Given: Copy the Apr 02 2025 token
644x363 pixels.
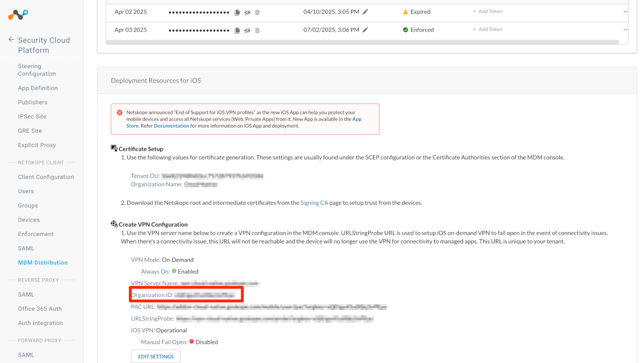Looking at the screenshot, I should click(x=237, y=12).
